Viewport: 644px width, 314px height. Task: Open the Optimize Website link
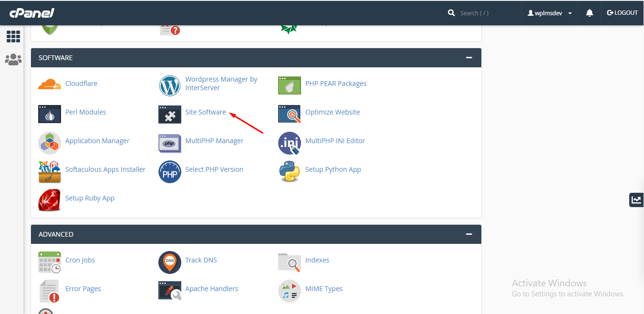[x=332, y=112]
